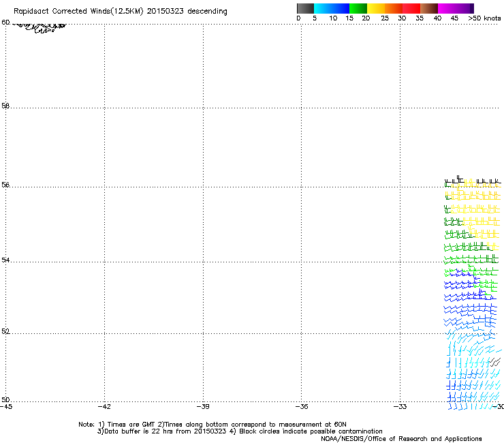Image resolution: width=504 pixels, height=443 pixels.
Task: Click the legend tick label '10'
Action: click(x=333, y=18)
